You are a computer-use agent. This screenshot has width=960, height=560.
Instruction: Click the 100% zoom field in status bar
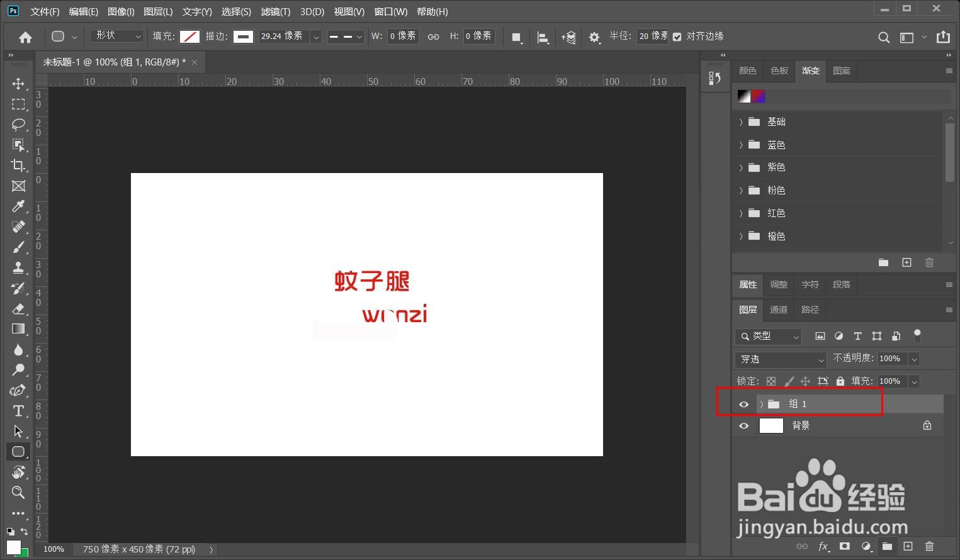tap(54, 549)
